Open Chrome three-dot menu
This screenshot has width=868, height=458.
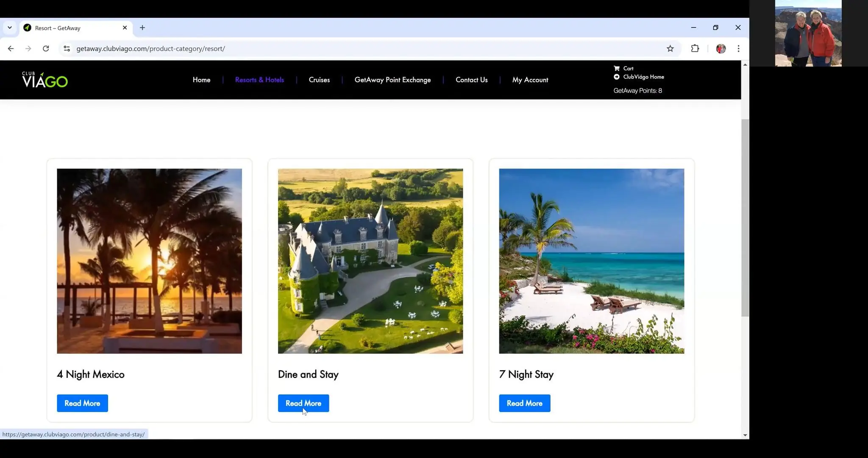click(738, 49)
